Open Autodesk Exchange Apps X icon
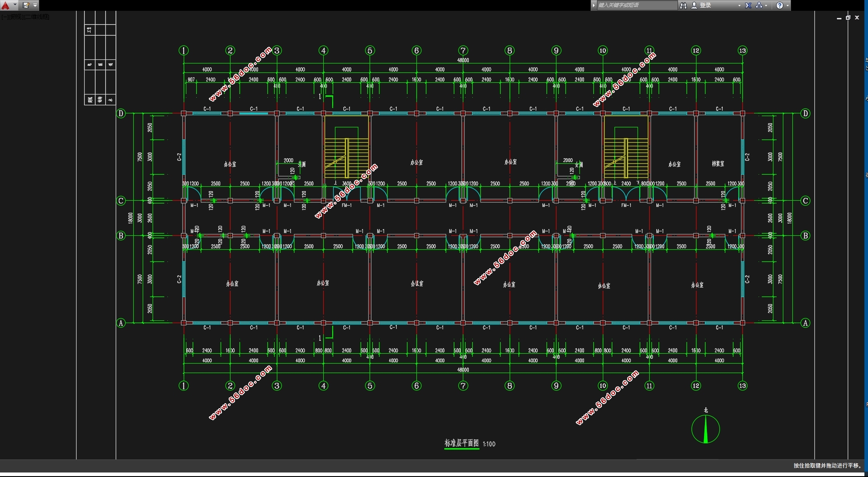This screenshot has width=868, height=477. [x=748, y=5]
